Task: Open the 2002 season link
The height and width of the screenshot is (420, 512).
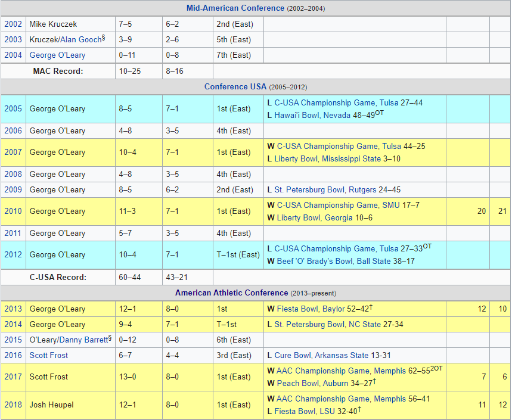Action: click(13, 24)
